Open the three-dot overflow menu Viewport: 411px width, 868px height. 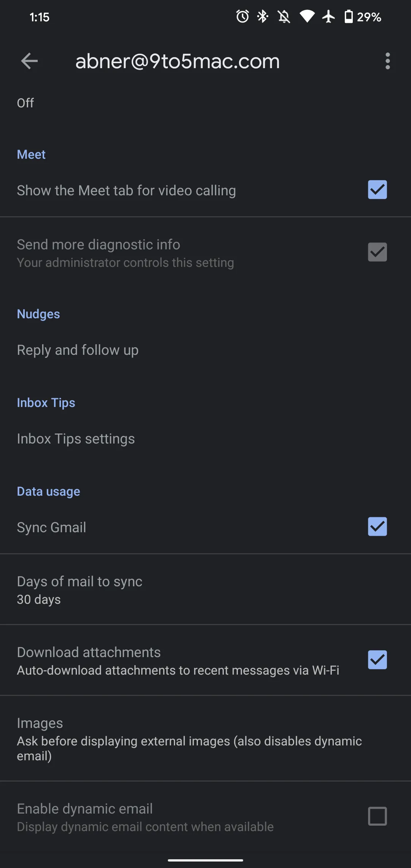click(x=387, y=61)
